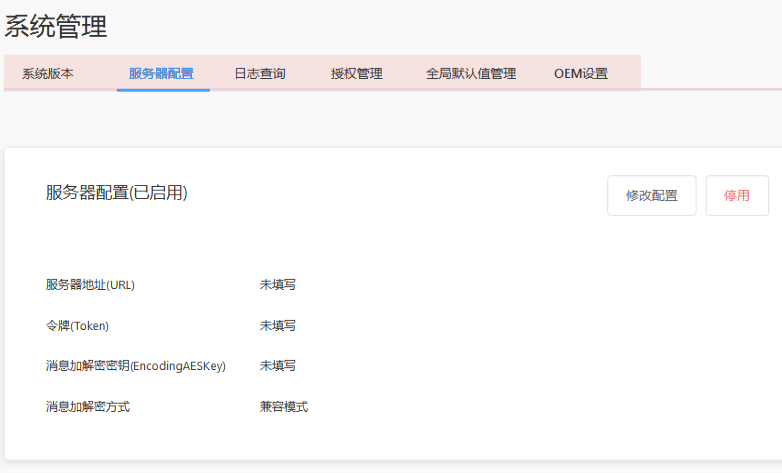Click the 服务器地址(URL) field label
The height and width of the screenshot is (473, 782).
click(x=90, y=285)
